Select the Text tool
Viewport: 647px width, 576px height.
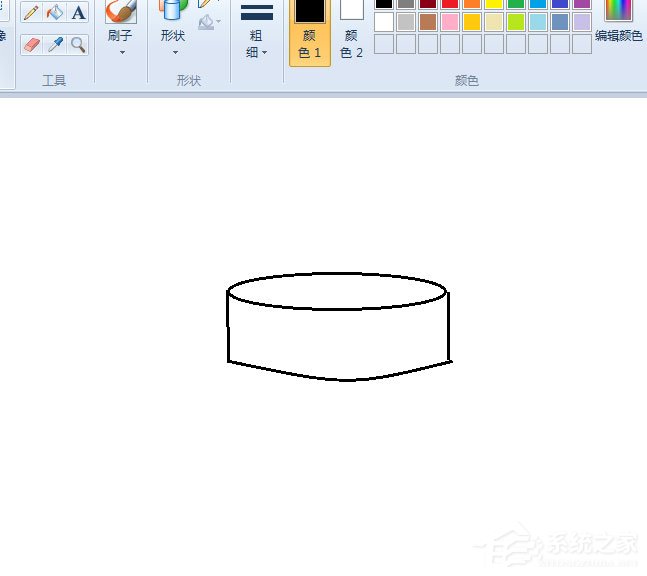tap(78, 12)
